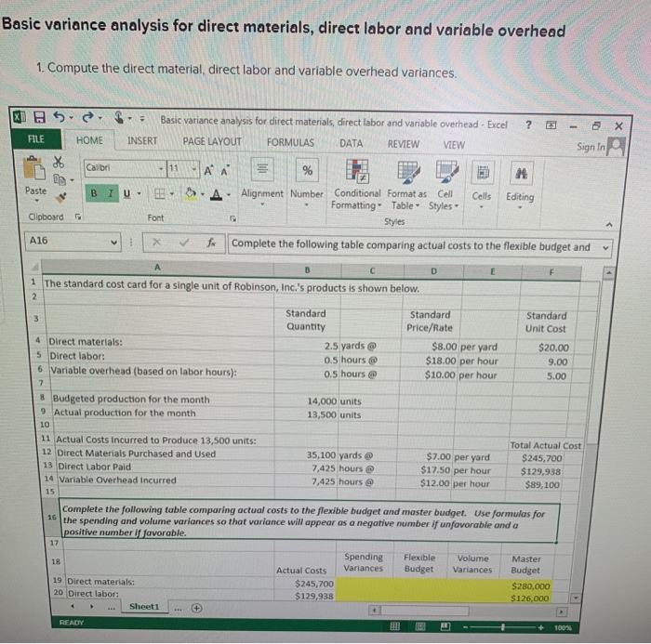Click the Paste clipboard icon
Image resolution: width=651 pixels, height=644 pixels.
click(35, 168)
